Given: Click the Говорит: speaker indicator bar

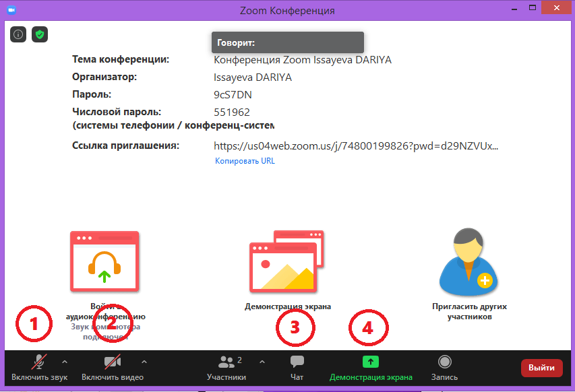Looking at the screenshot, I should pyautogui.click(x=288, y=42).
